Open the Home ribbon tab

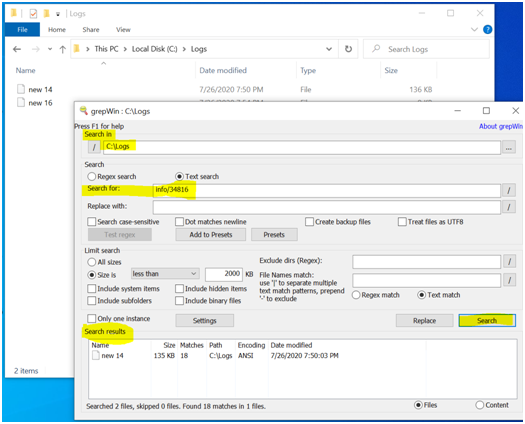57,29
